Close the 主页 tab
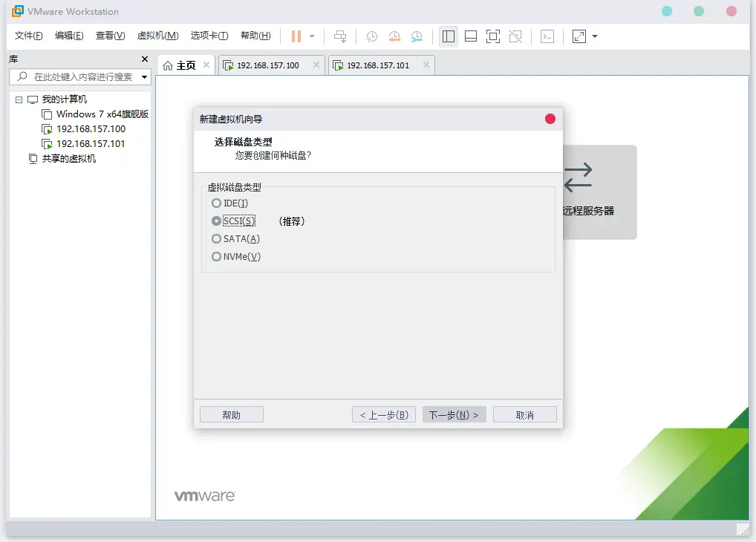The height and width of the screenshot is (542, 756). [206, 65]
